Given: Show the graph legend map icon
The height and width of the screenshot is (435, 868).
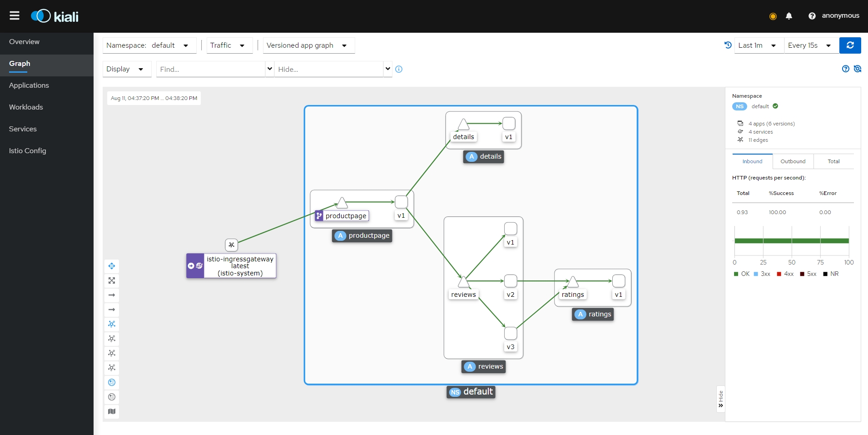Looking at the screenshot, I should [112, 411].
